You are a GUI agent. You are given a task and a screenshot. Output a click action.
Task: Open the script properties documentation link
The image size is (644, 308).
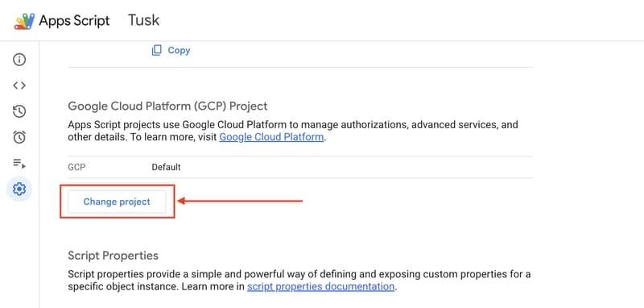(x=320, y=286)
